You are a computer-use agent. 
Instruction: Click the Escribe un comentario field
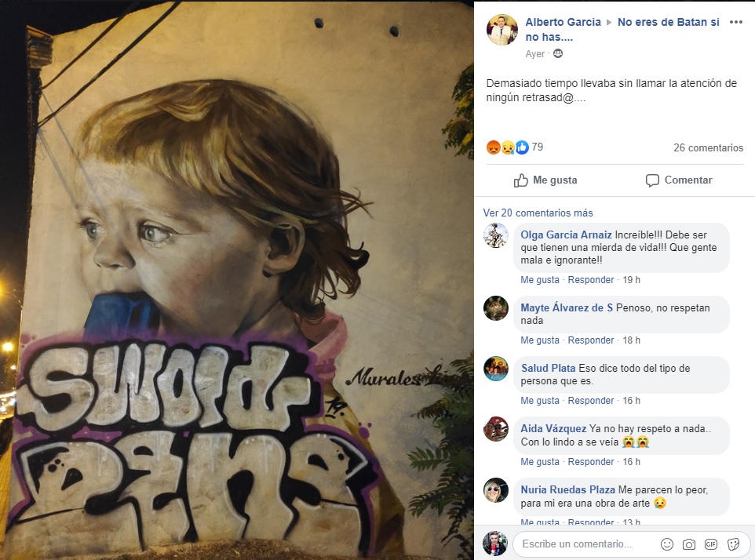click(x=585, y=544)
